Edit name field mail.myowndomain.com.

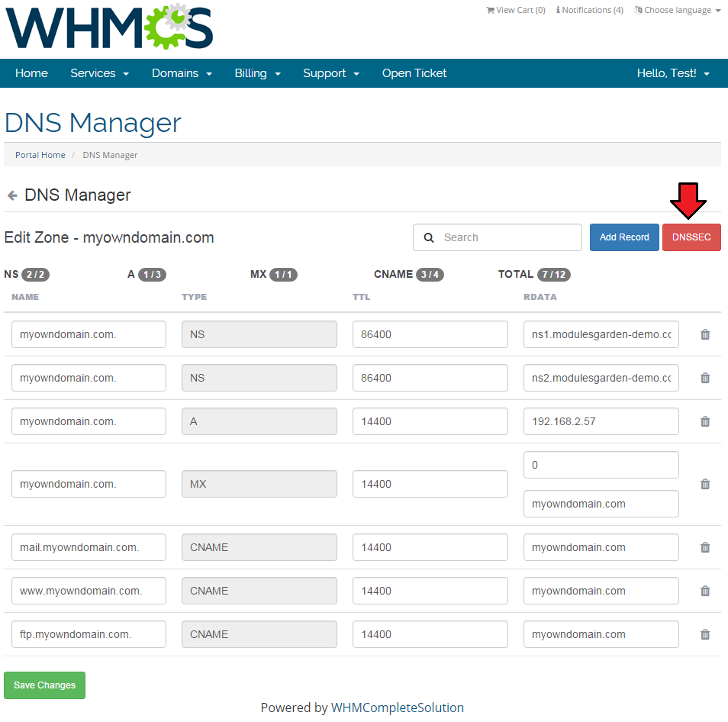click(89, 547)
